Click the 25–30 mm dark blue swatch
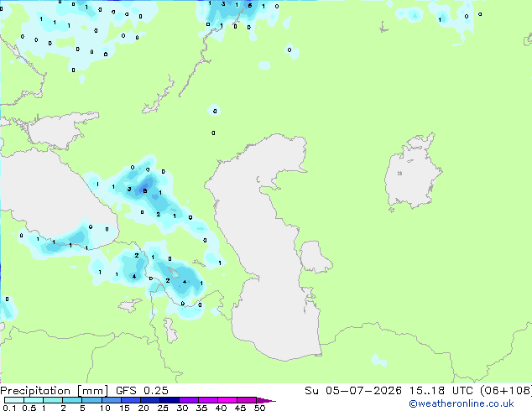Image resolution: width=532 pixels, height=411 pixels. point(169,400)
